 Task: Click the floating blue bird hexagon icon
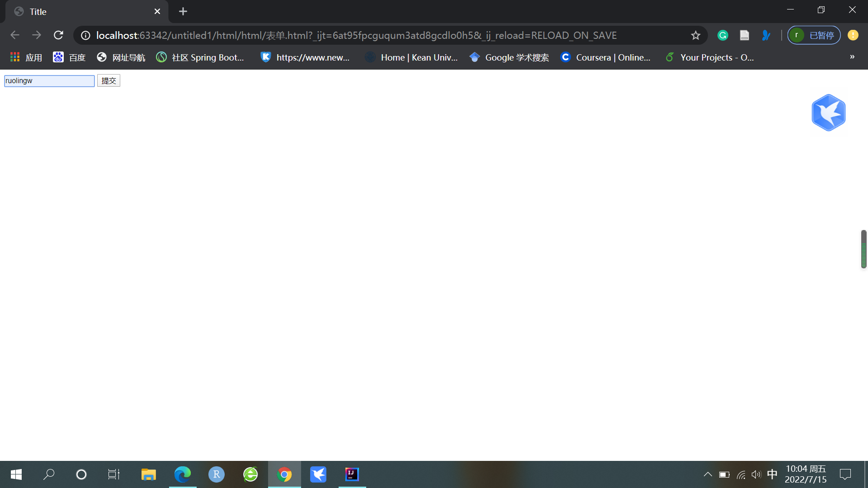(x=828, y=113)
